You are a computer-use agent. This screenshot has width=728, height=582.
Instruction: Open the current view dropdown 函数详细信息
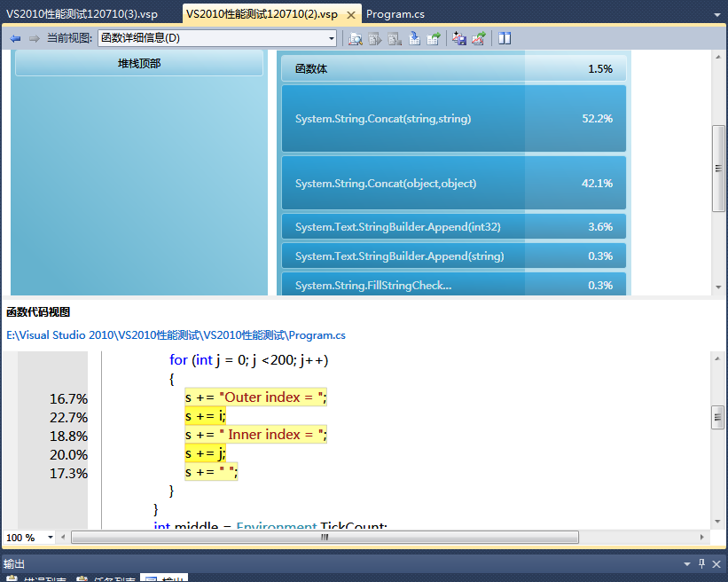217,38
